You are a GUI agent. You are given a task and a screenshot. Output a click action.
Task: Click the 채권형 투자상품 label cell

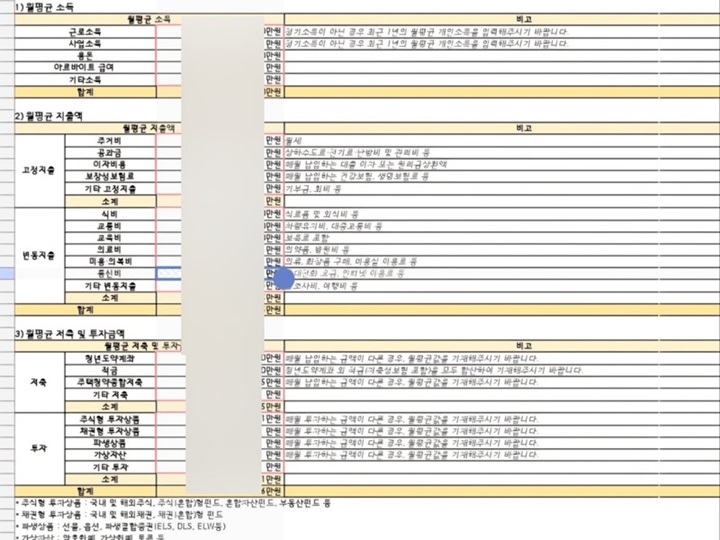(x=110, y=431)
